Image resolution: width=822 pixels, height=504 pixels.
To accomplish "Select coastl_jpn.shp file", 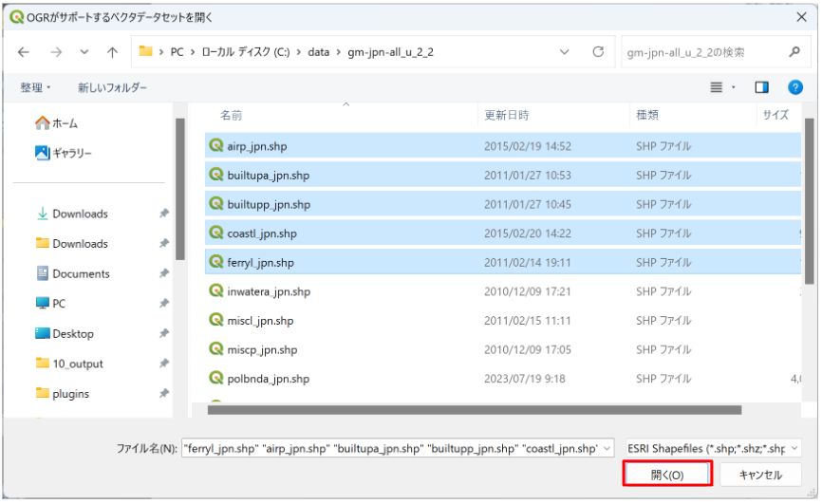I will tap(502, 233).
